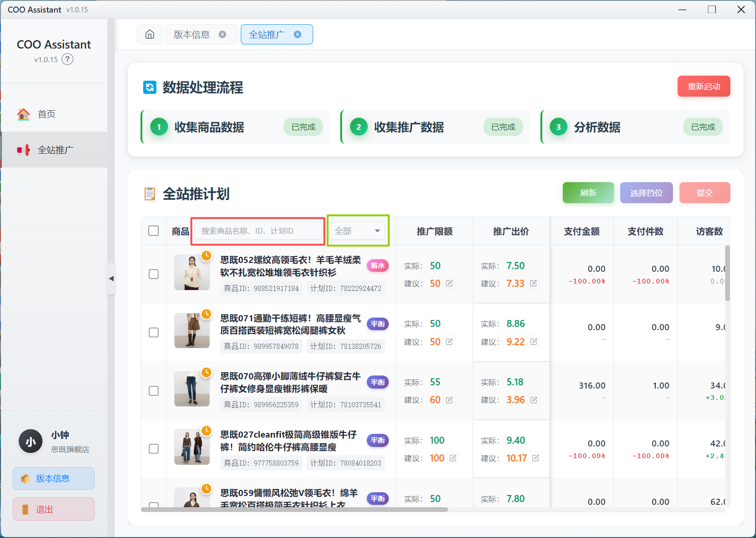This screenshot has height=538, width=756.
Task: Check the checkbox for product 思既070
Action: pos(154,391)
